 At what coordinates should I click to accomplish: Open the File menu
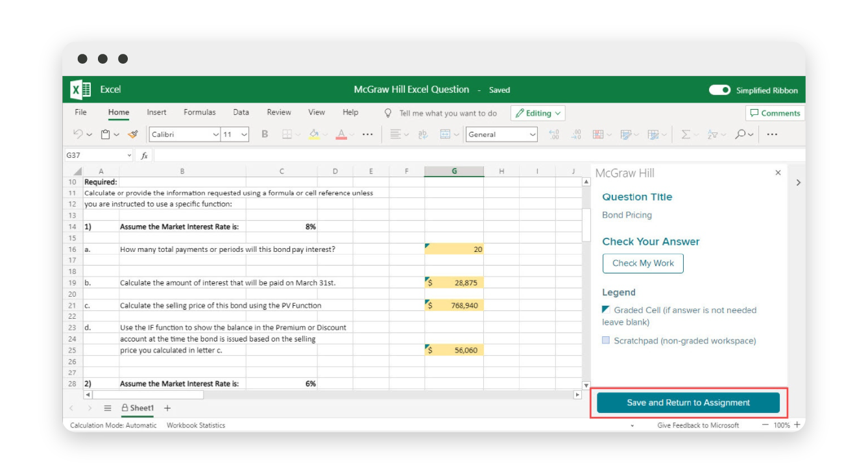pos(80,112)
